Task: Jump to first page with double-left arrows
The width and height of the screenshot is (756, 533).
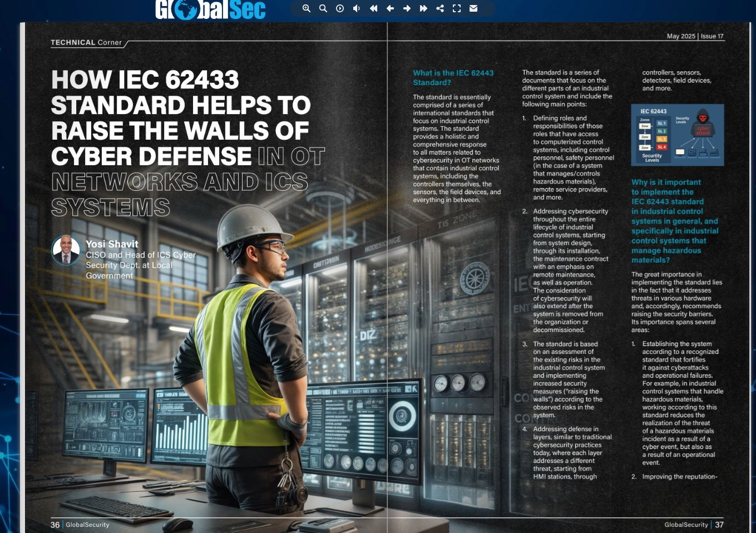Action: pos(373,8)
